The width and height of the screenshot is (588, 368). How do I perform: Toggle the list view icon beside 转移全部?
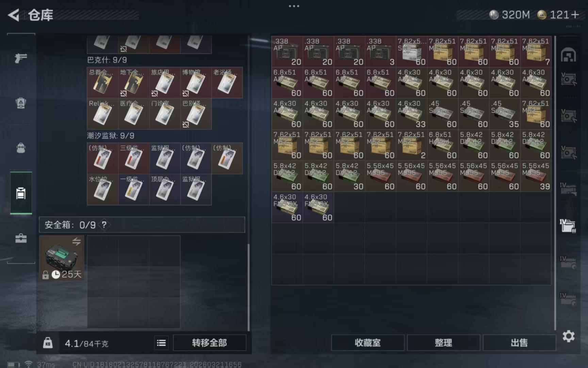click(x=161, y=343)
